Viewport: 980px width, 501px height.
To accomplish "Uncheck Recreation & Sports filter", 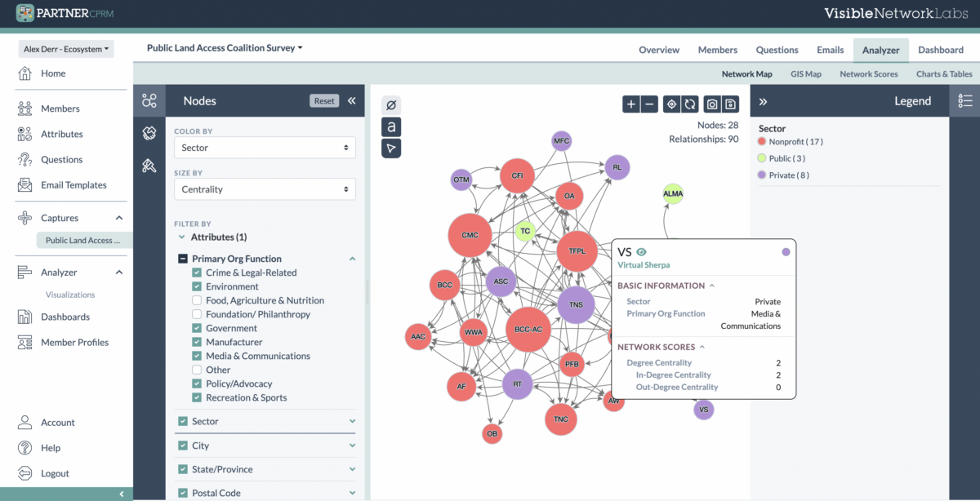I will pyautogui.click(x=197, y=397).
